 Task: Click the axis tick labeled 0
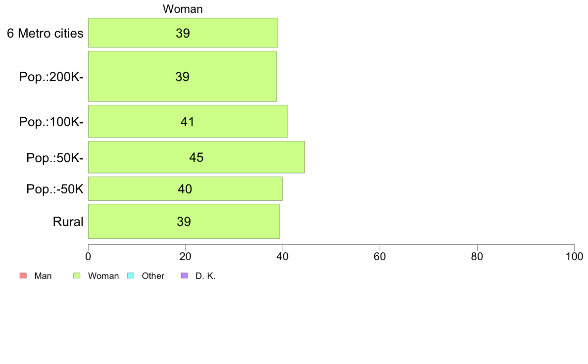click(88, 256)
